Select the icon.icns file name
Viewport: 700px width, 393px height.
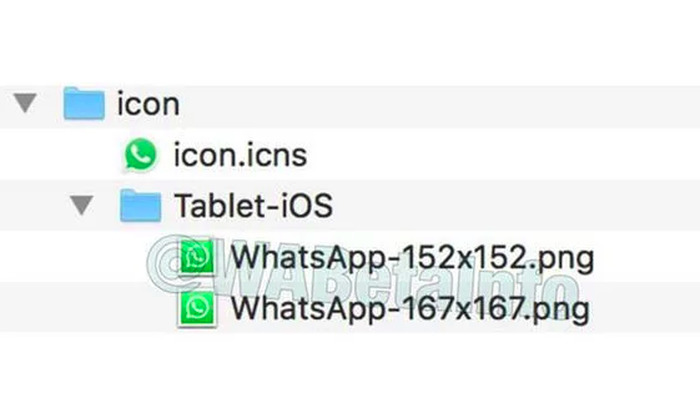(x=240, y=155)
